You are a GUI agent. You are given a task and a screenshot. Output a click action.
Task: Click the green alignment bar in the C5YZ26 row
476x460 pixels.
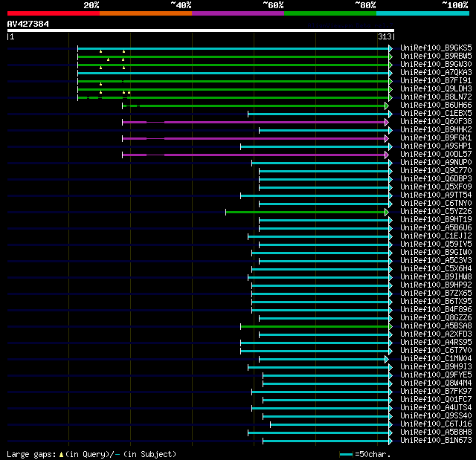[x=306, y=213]
